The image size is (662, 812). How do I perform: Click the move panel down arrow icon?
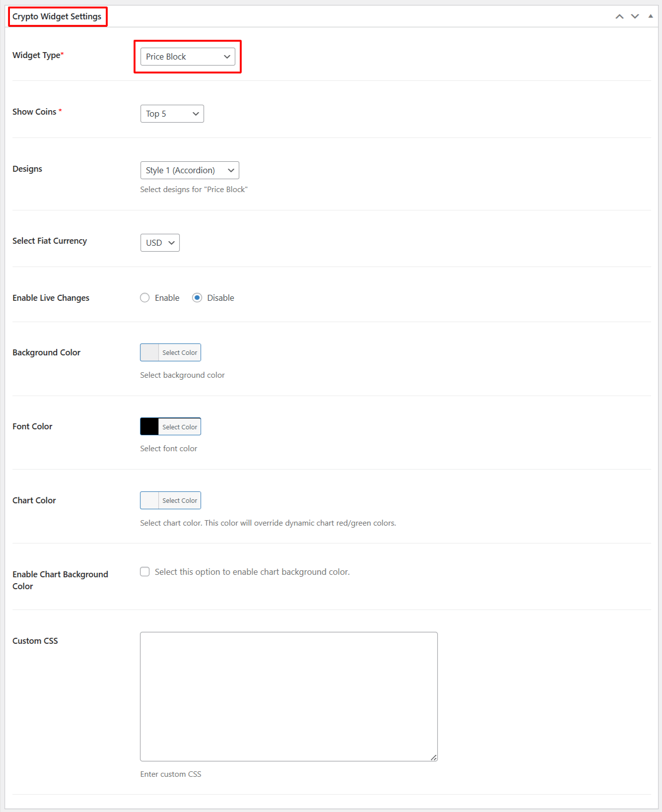click(635, 16)
